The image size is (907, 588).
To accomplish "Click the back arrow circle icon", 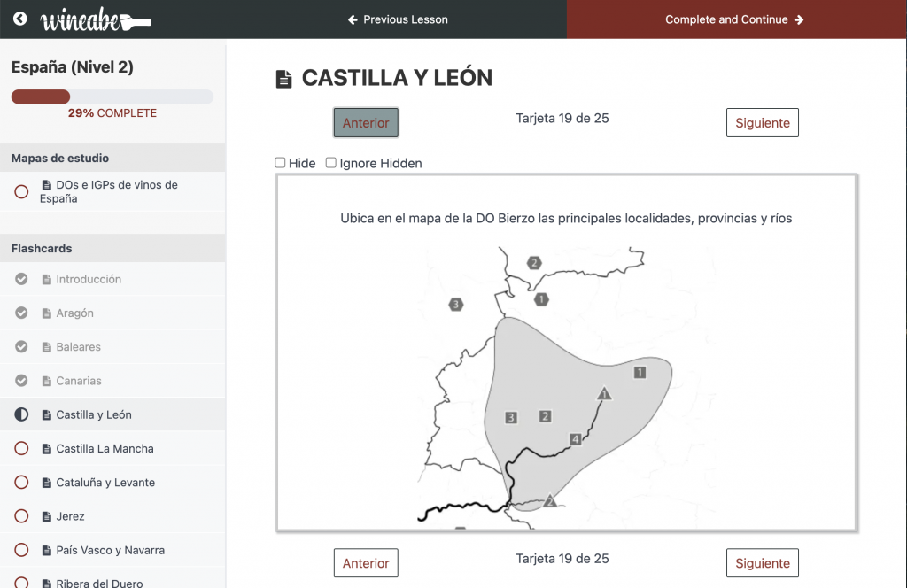I will coord(20,19).
